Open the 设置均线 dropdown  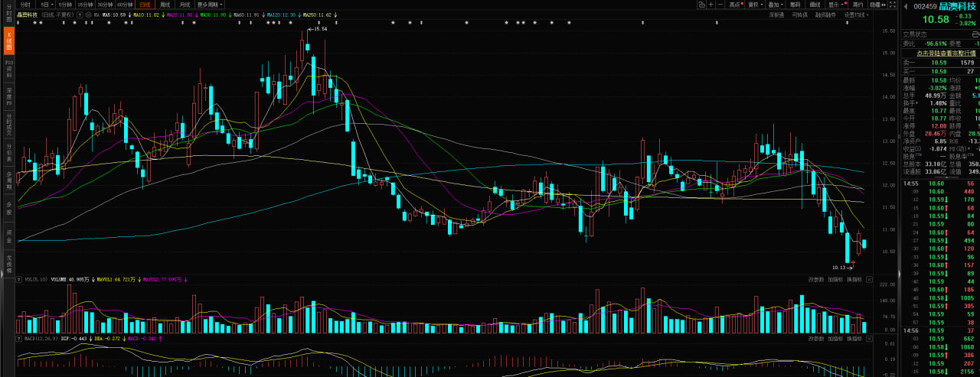(x=856, y=15)
